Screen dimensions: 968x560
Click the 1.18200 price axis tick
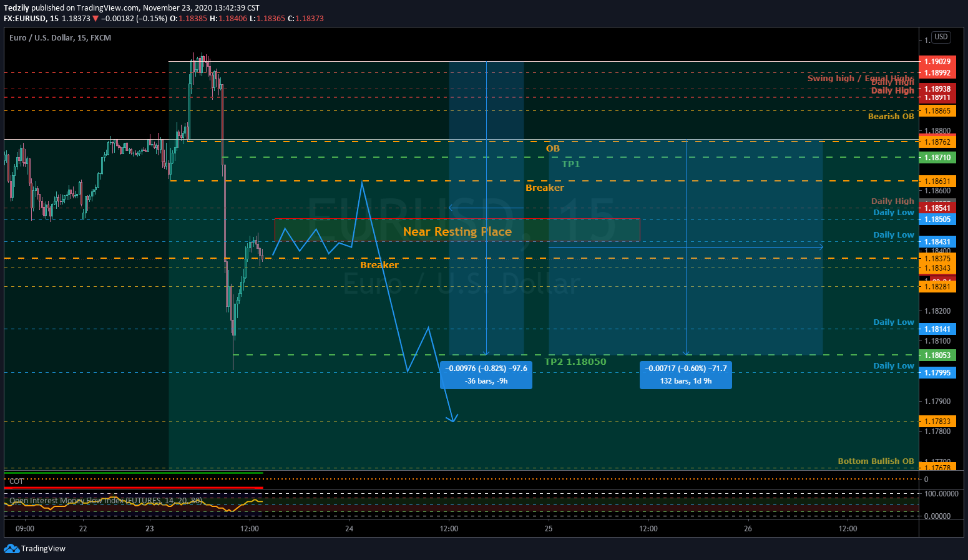coord(937,311)
